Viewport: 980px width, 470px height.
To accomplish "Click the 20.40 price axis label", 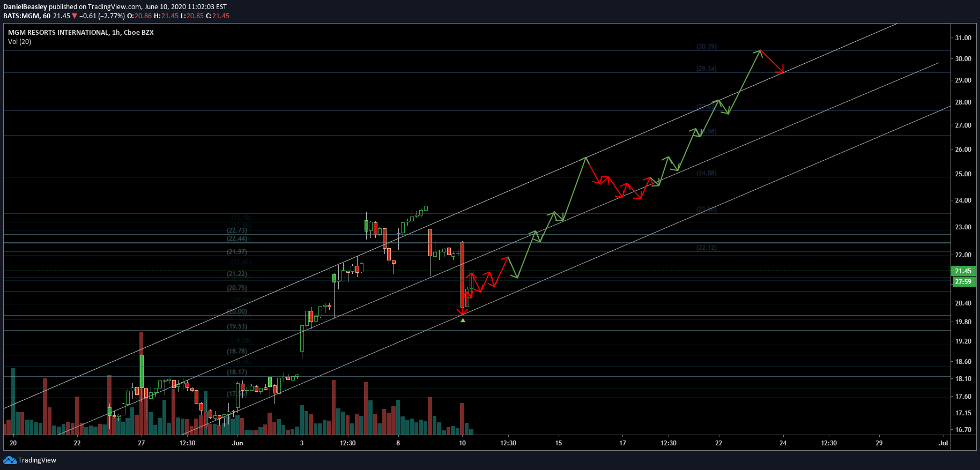I will (963, 303).
